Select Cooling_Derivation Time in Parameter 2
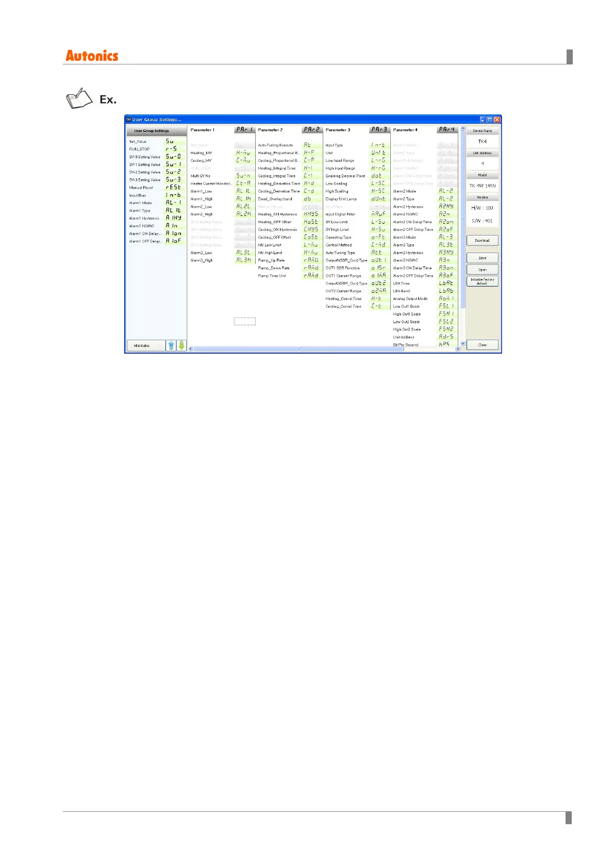614x868 pixels. click(290, 191)
